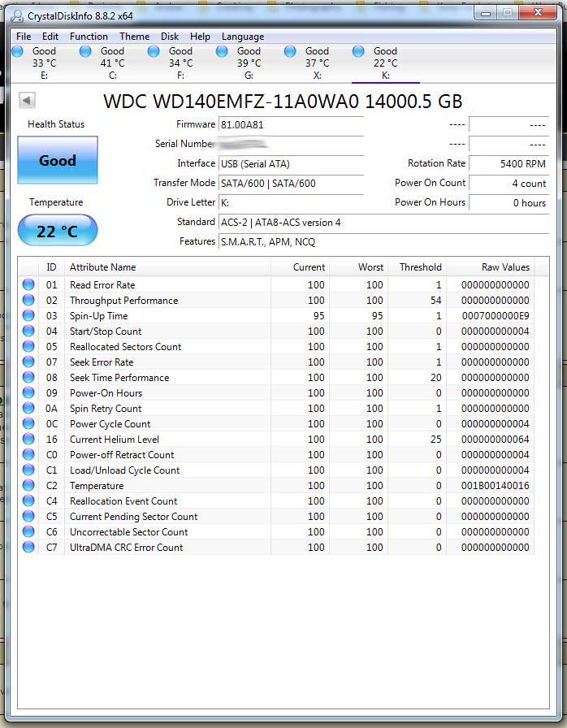Click raw value 0007000000E9

[496, 316]
